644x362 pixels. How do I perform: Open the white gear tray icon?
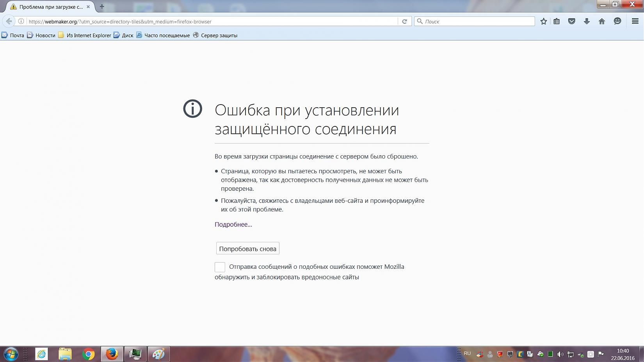(591, 354)
